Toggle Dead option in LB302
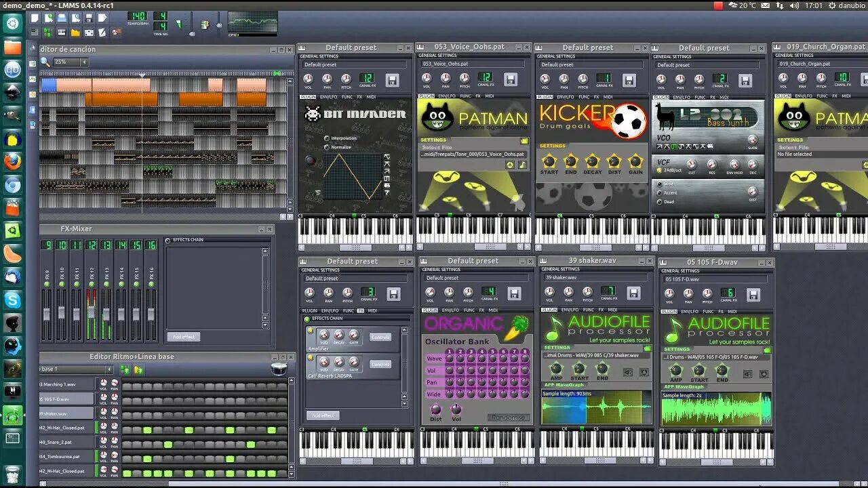 [x=659, y=202]
